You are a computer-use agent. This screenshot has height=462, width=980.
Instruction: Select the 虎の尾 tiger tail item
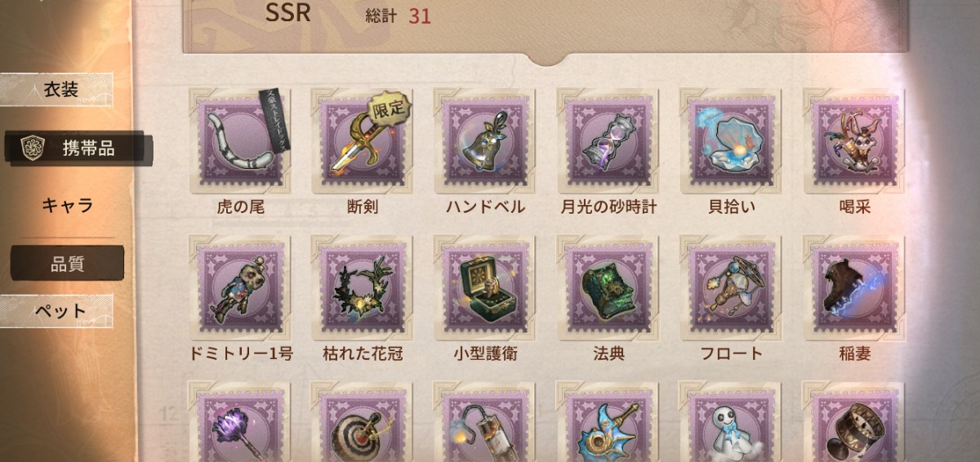[239, 141]
